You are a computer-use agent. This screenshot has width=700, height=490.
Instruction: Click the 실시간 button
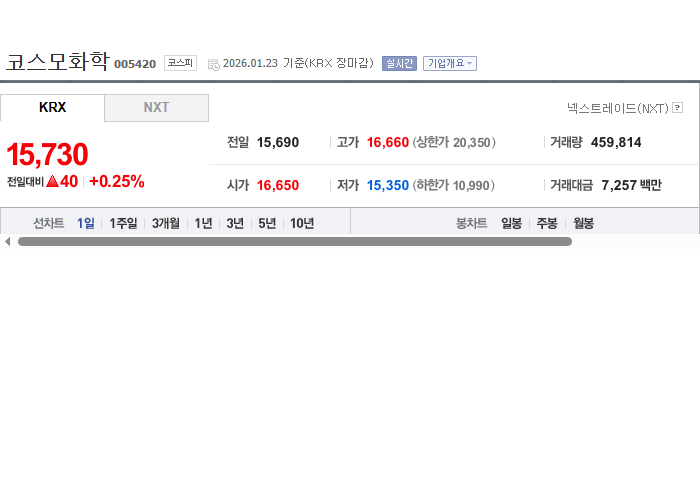click(399, 63)
